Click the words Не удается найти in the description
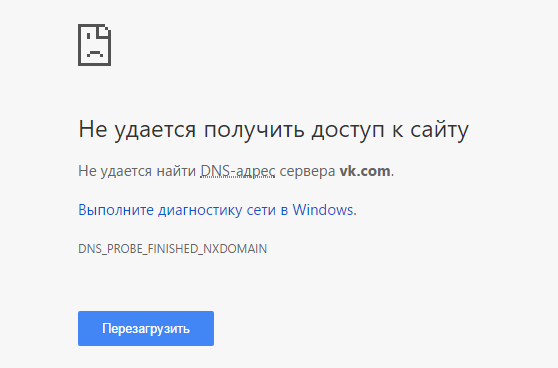Viewport: 558px width, 368px height. click(137, 171)
